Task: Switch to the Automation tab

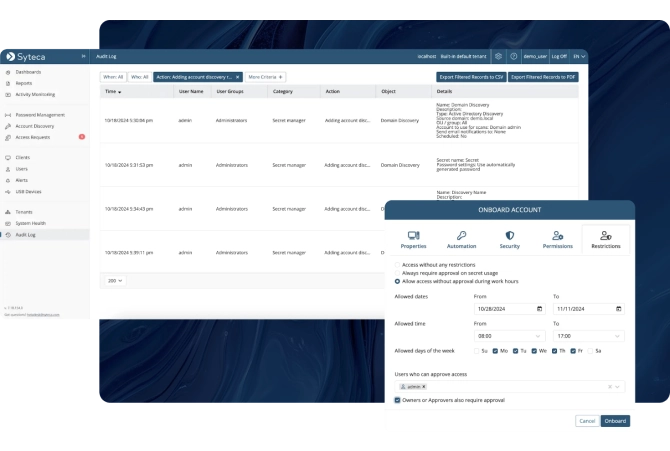Action: click(x=461, y=240)
